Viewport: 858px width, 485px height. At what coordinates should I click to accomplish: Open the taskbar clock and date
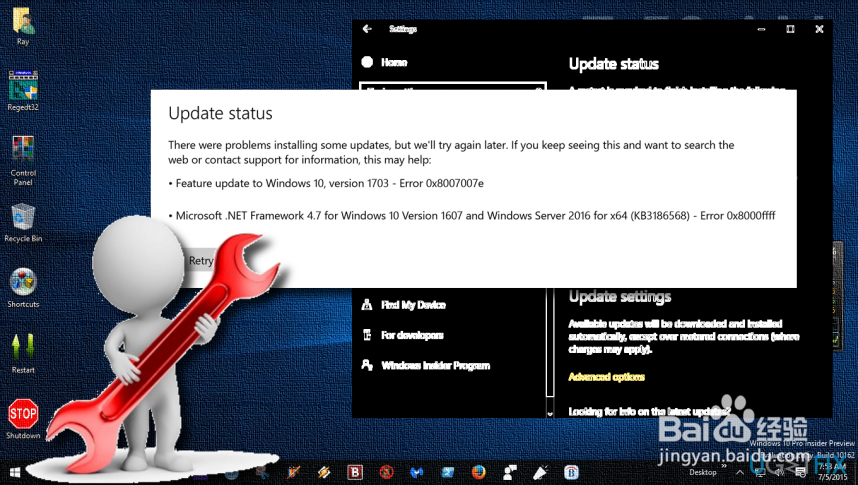pyautogui.click(x=832, y=472)
